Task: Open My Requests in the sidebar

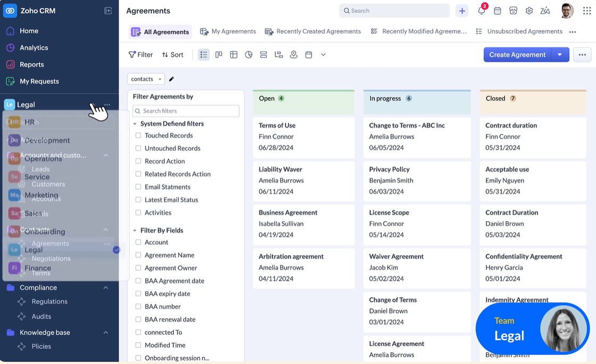Action: (39, 81)
